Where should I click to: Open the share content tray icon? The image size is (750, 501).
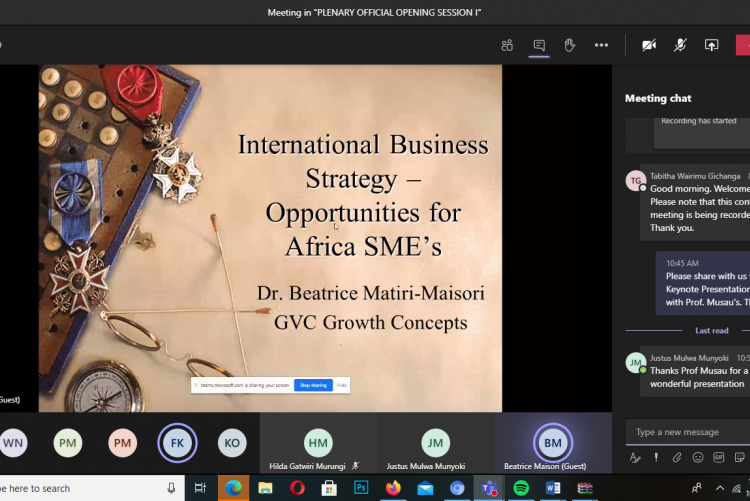tap(711, 45)
